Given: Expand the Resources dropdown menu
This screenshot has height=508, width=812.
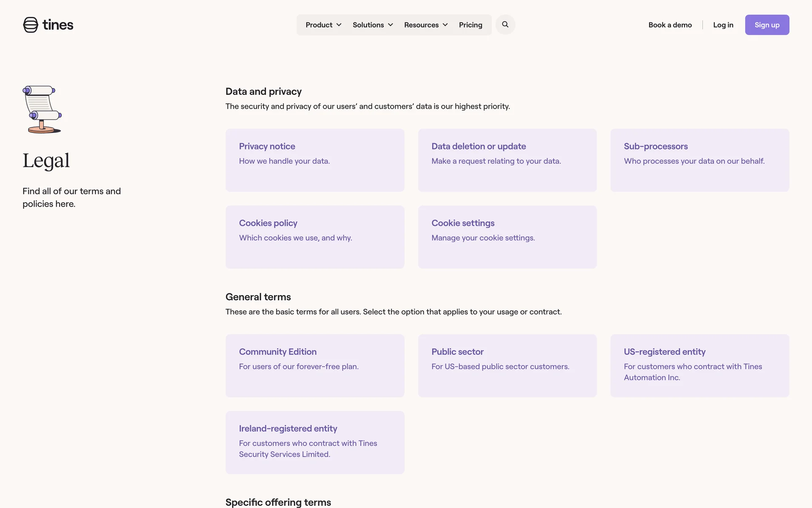Looking at the screenshot, I should coord(425,25).
